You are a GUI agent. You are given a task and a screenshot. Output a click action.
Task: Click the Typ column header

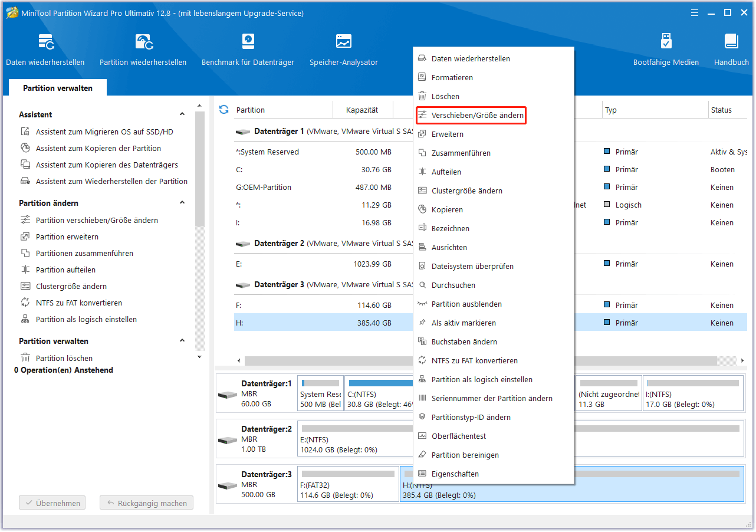click(655, 110)
